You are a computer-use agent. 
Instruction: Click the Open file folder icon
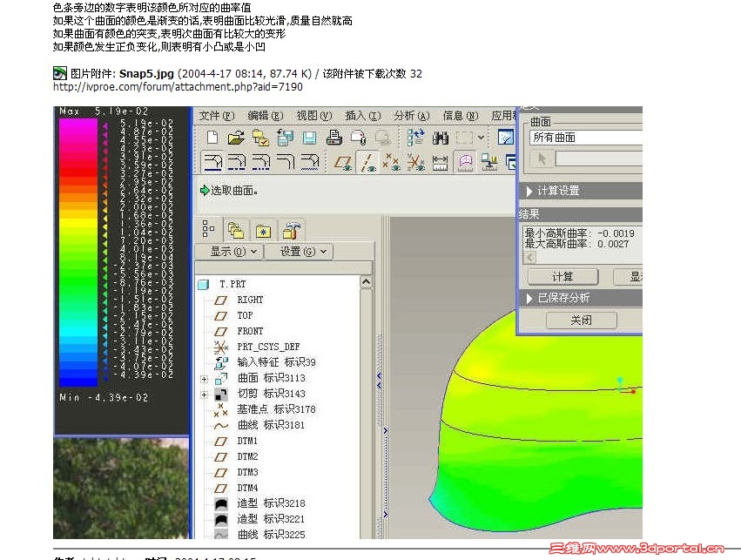236,138
